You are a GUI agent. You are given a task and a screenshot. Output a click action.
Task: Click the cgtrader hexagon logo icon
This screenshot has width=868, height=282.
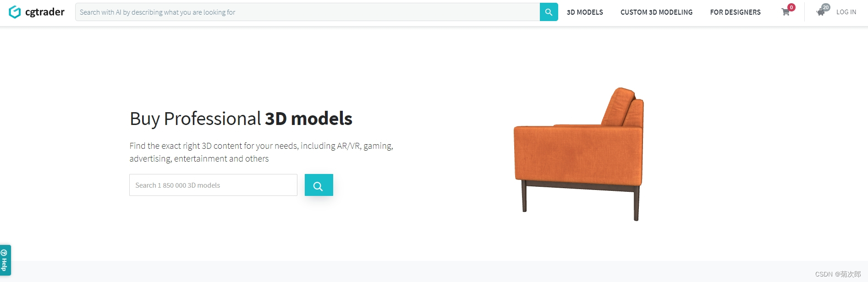(15, 12)
